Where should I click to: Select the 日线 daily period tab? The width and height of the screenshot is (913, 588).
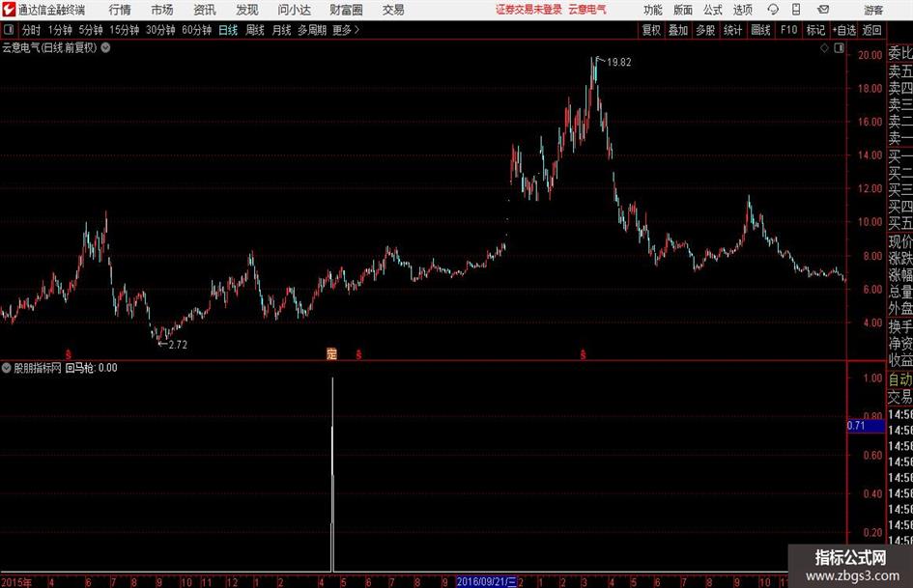[x=228, y=30]
